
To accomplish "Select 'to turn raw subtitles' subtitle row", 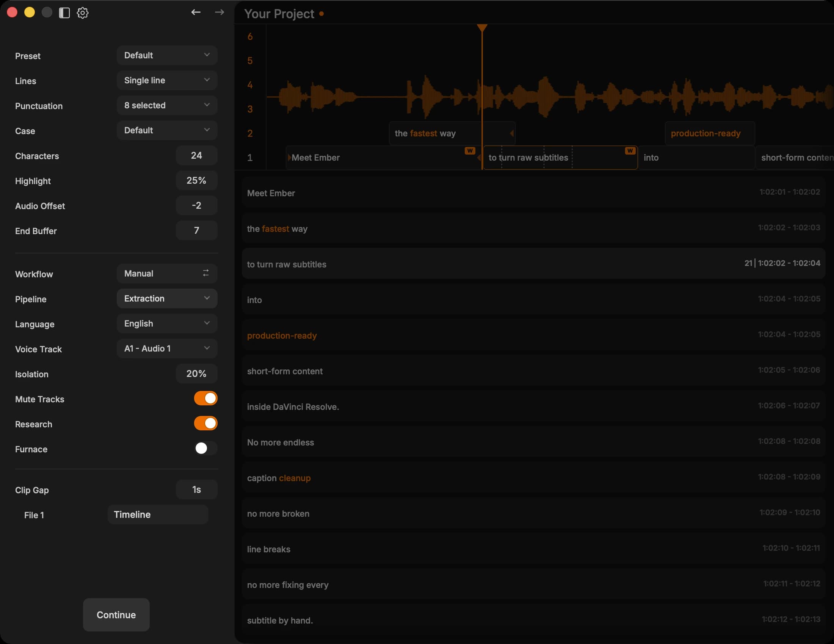I will pyautogui.click(x=533, y=264).
